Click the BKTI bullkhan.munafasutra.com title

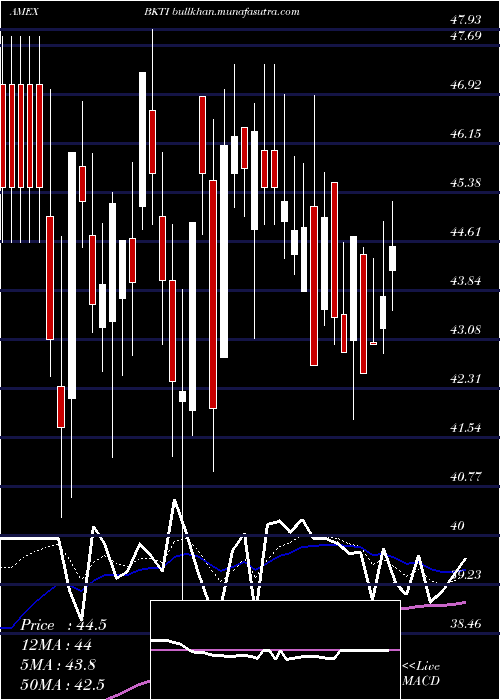pos(221,12)
